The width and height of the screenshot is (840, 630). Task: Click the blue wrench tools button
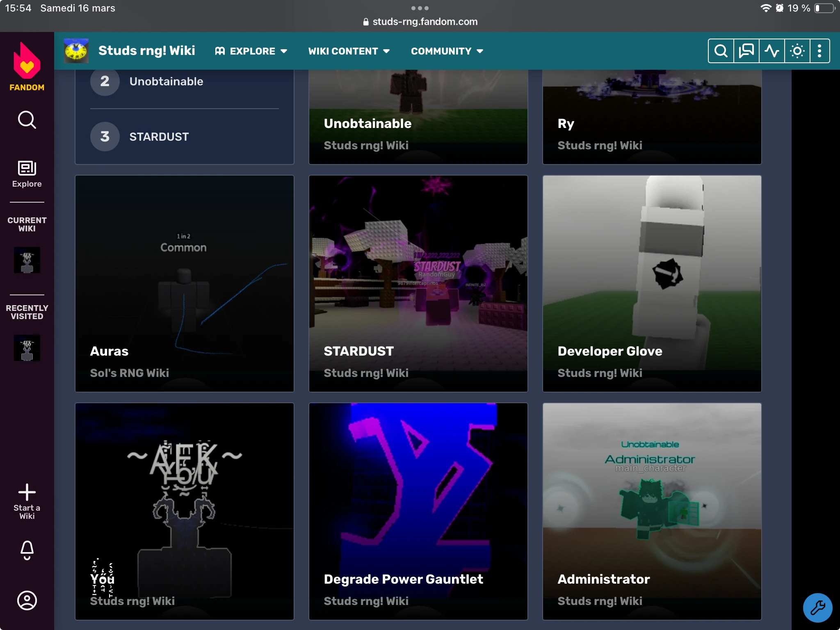(817, 607)
